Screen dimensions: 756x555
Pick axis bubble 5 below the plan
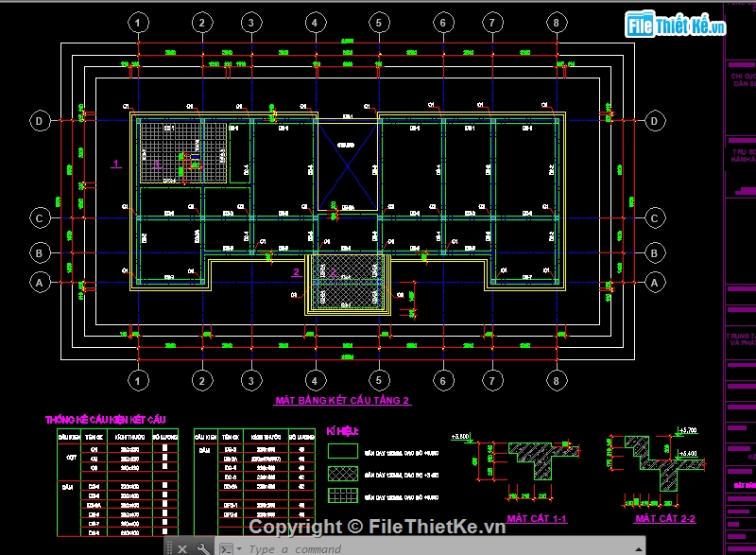point(379,381)
